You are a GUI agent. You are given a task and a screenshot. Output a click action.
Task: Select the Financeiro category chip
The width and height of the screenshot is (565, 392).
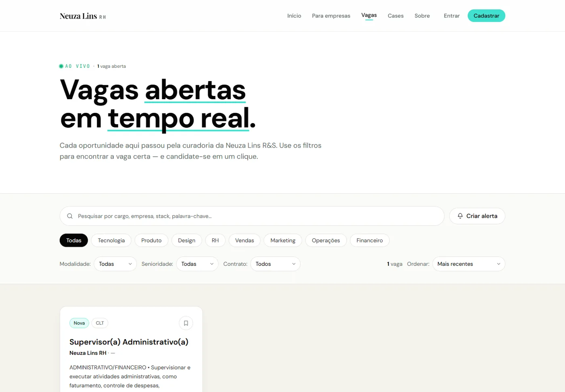(370, 240)
